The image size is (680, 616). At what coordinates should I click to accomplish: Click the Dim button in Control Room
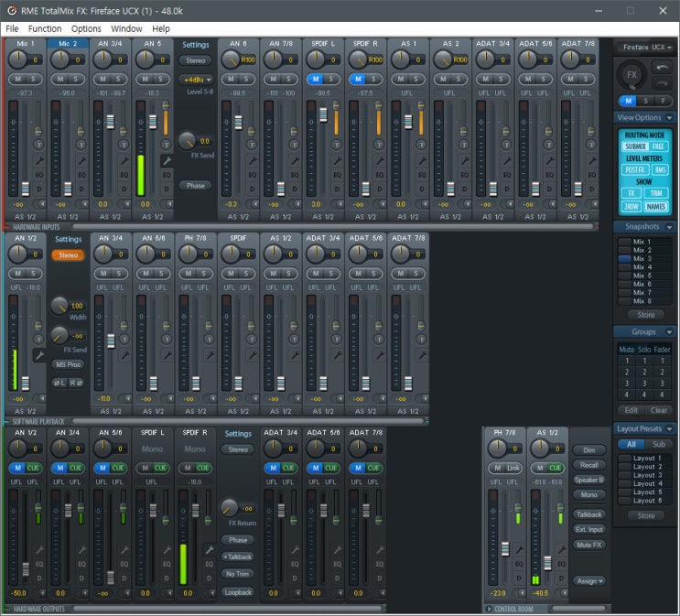[x=588, y=450]
